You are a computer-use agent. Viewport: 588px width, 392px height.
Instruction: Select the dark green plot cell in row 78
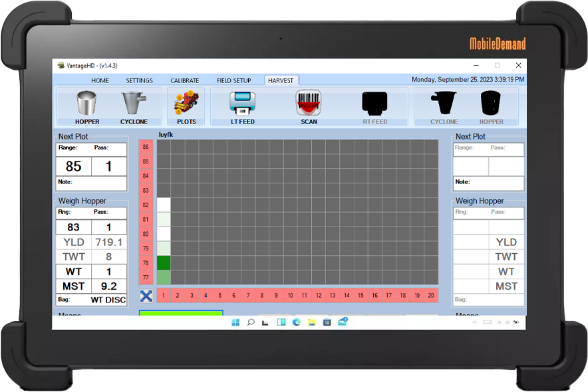pos(164,263)
